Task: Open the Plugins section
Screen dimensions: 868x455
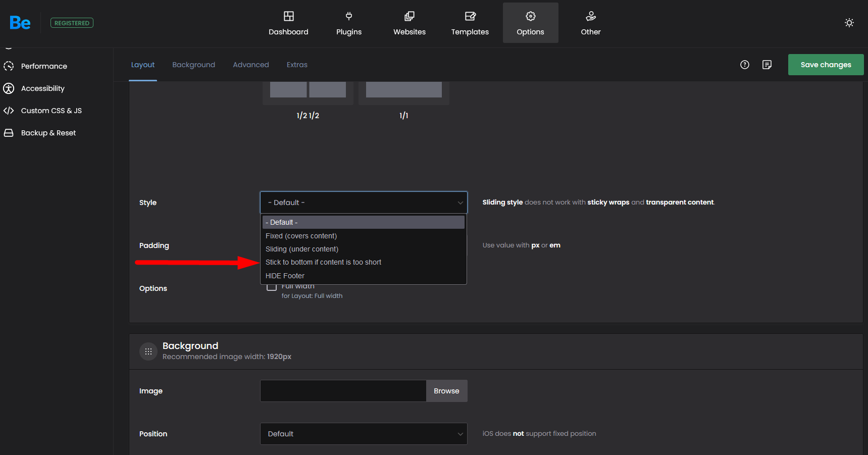Action: pyautogui.click(x=349, y=23)
